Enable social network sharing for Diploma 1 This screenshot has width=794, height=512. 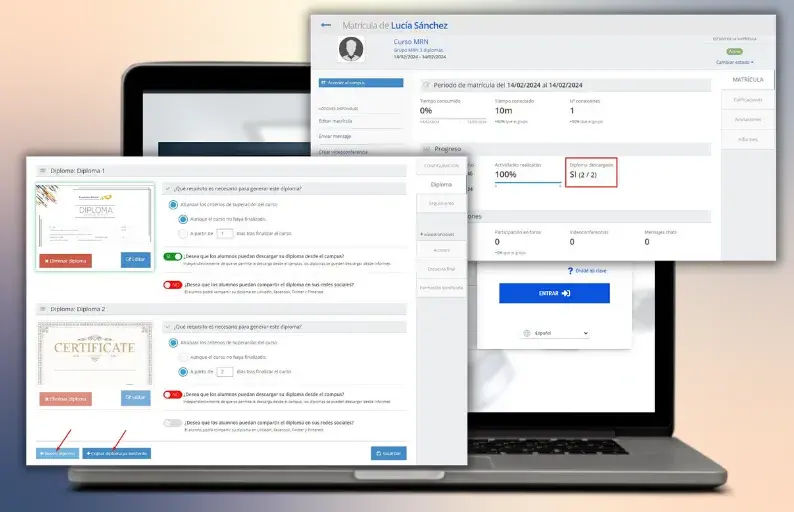point(173,285)
